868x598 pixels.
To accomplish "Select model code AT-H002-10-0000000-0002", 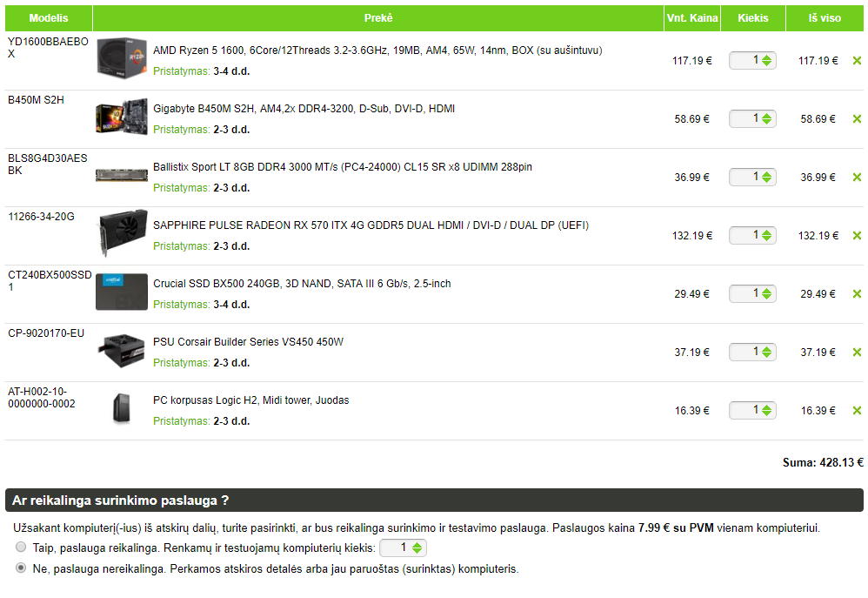I will [x=42, y=398].
